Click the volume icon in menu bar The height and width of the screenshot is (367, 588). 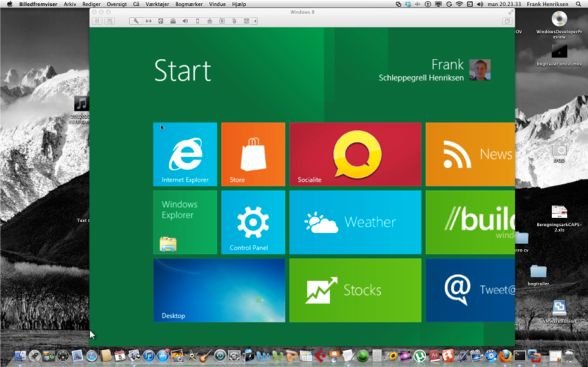point(480,4)
